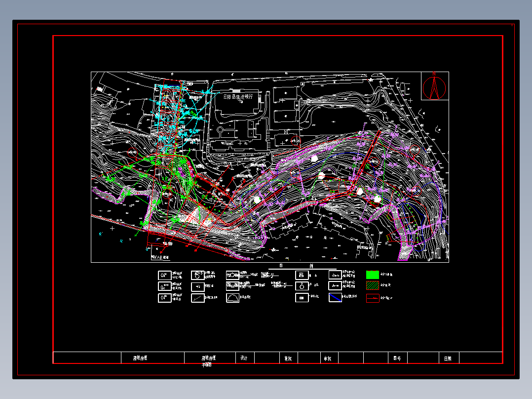Click the 图号 title block cell
Image resolution: width=532 pixels, height=399 pixels.
(398, 358)
